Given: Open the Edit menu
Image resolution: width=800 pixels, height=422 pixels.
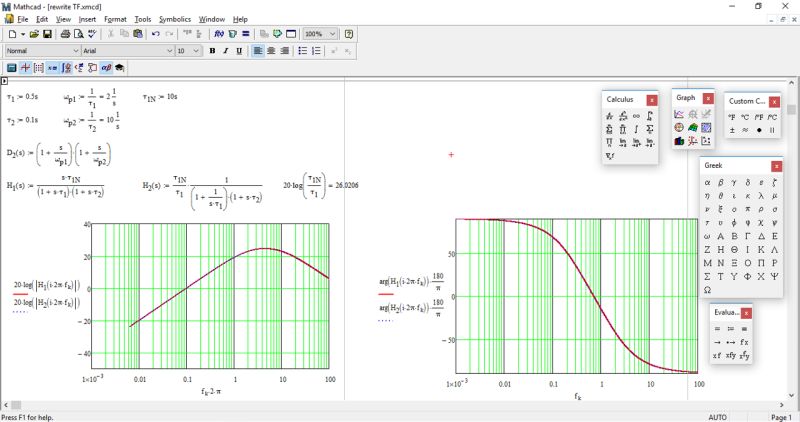Looking at the screenshot, I should [42, 19].
